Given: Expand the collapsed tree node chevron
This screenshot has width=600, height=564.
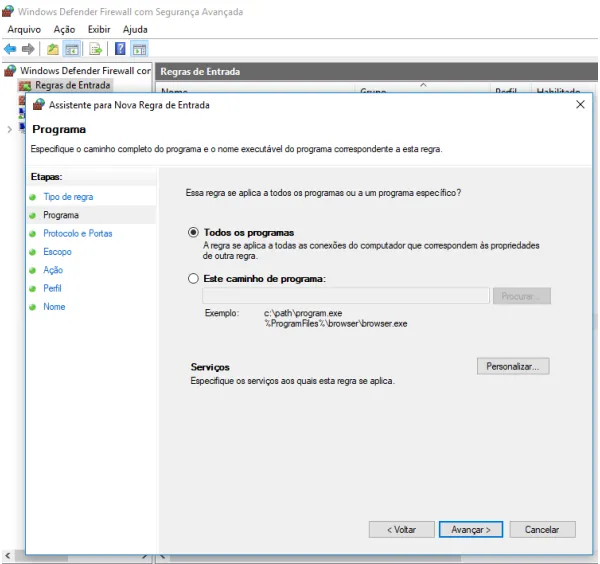Looking at the screenshot, I should tap(9, 130).
